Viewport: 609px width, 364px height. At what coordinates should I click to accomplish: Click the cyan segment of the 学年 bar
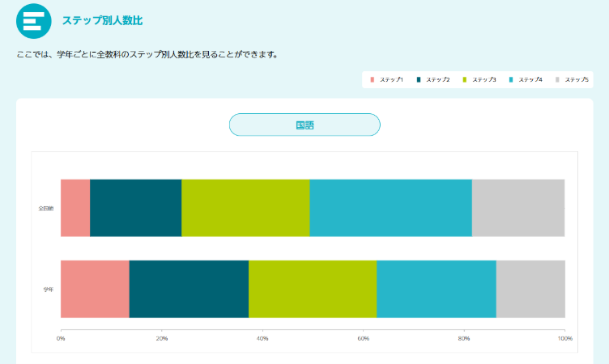[437, 289]
